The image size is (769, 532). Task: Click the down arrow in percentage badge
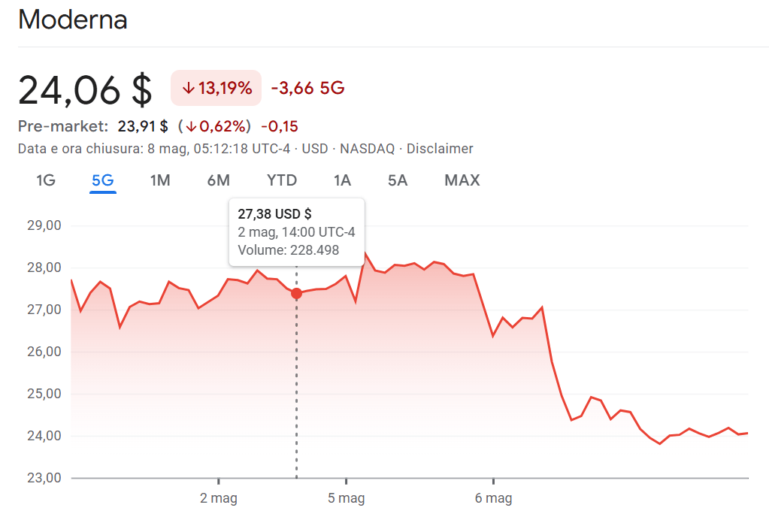(188, 89)
